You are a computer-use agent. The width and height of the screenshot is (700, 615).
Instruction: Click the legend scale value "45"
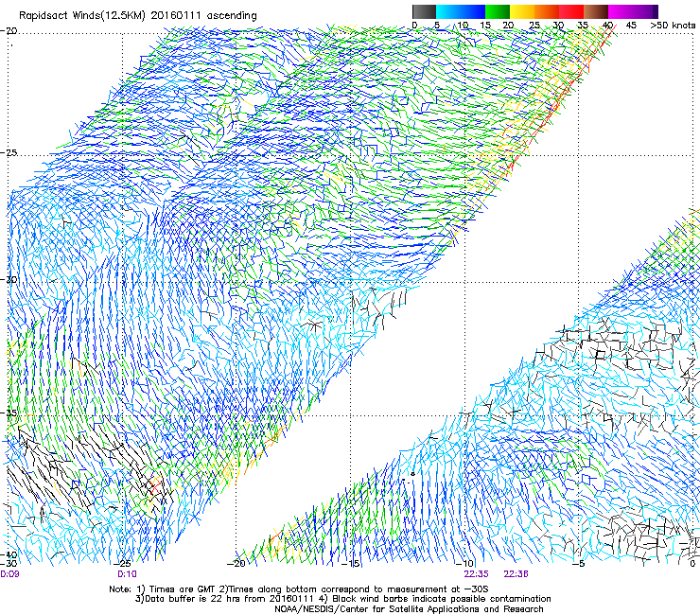[631, 26]
